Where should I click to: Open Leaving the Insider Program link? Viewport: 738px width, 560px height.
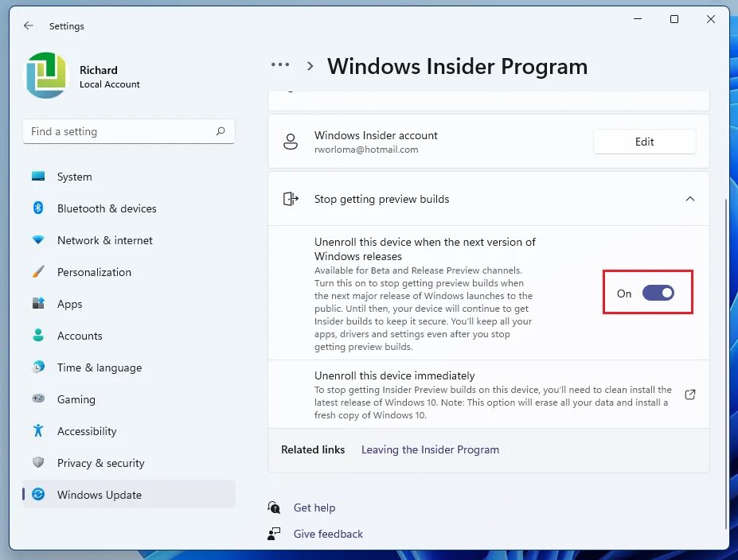(430, 449)
